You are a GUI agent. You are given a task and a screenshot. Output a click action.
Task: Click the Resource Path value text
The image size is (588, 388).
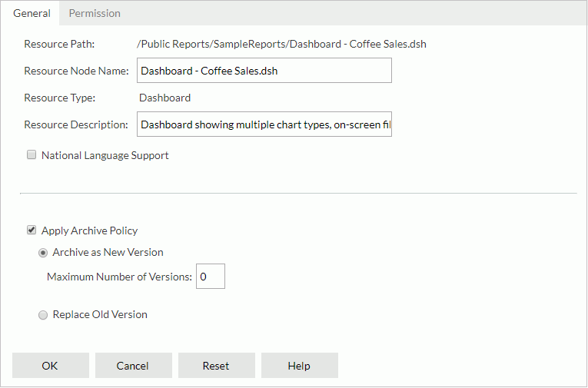281,44
